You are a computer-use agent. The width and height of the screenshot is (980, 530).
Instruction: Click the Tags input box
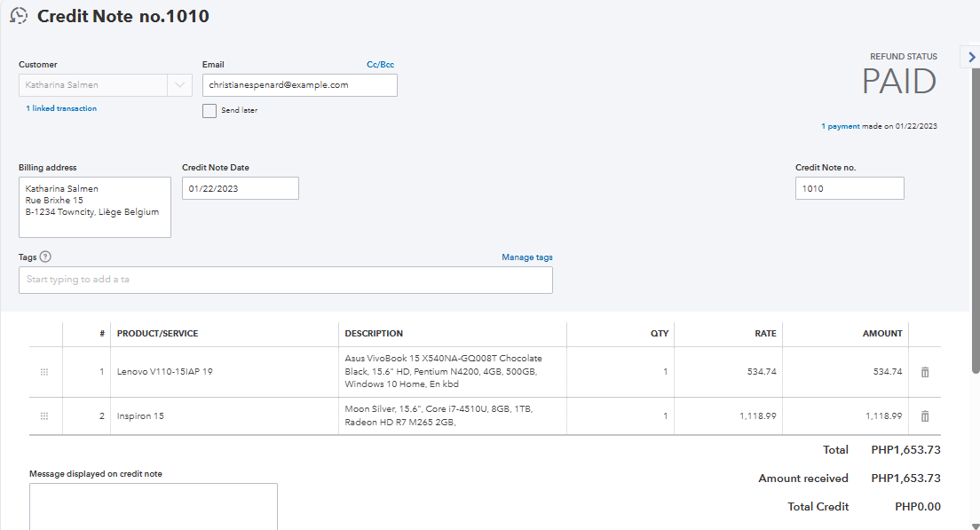tap(285, 280)
